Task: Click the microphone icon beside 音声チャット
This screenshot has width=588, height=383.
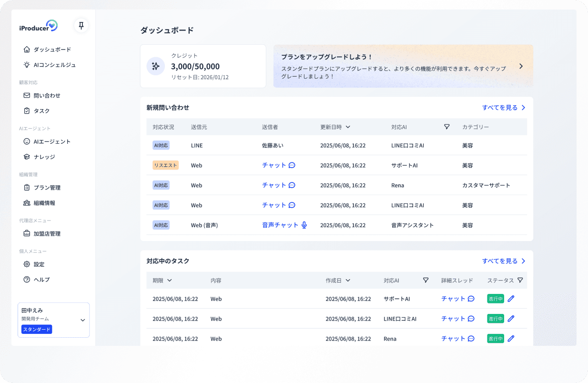Action: [x=304, y=225]
